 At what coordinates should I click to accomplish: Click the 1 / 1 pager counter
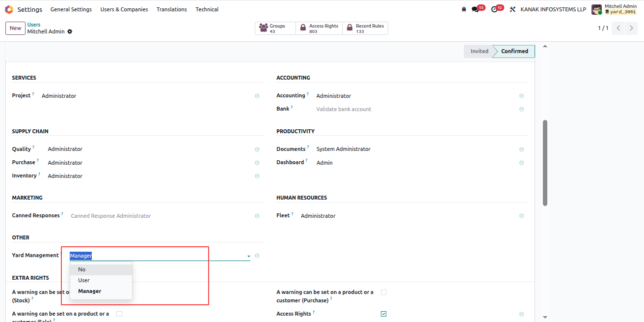click(603, 28)
